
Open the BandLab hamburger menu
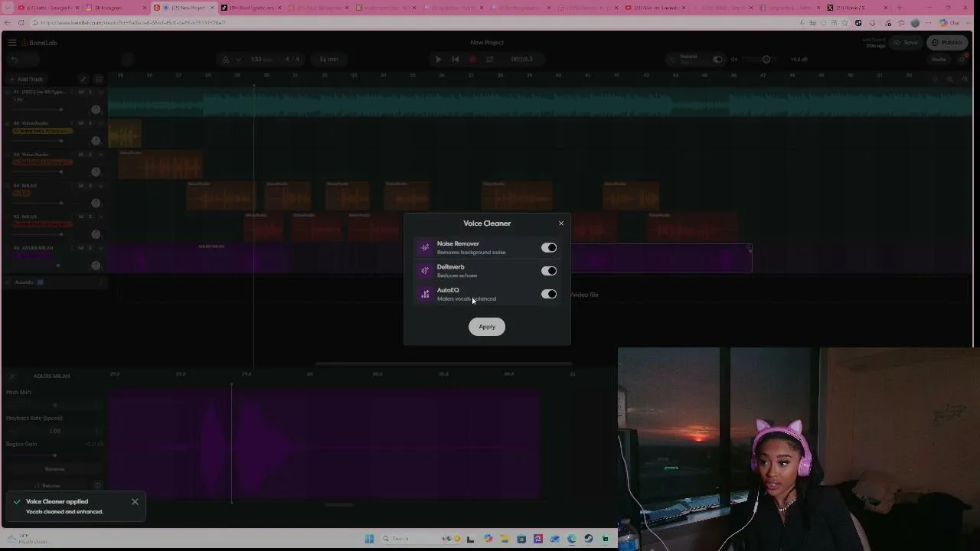(12, 43)
